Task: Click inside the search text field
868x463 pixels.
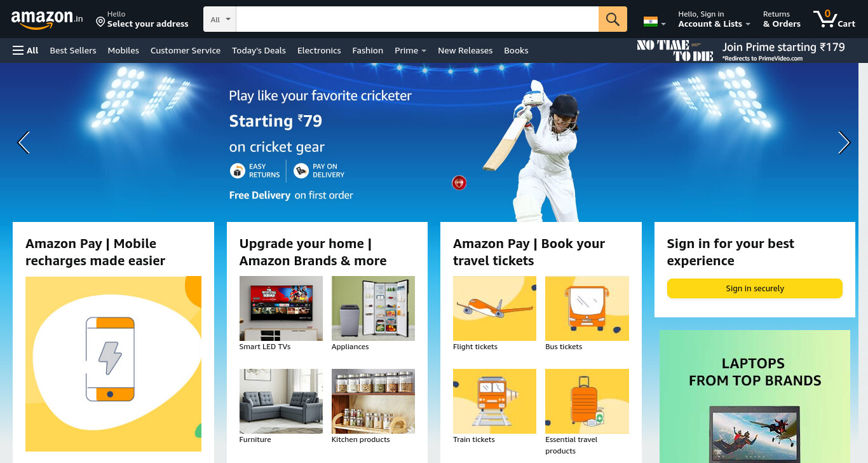Action: click(x=417, y=19)
